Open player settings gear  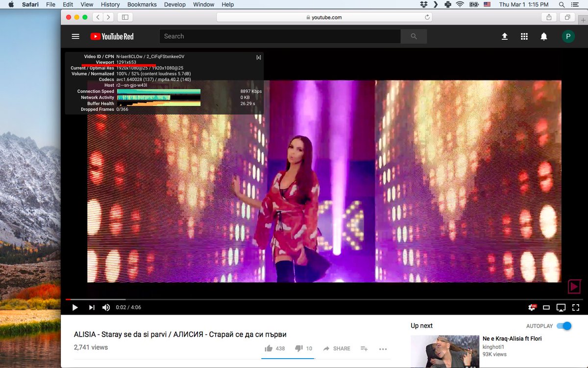(x=532, y=308)
